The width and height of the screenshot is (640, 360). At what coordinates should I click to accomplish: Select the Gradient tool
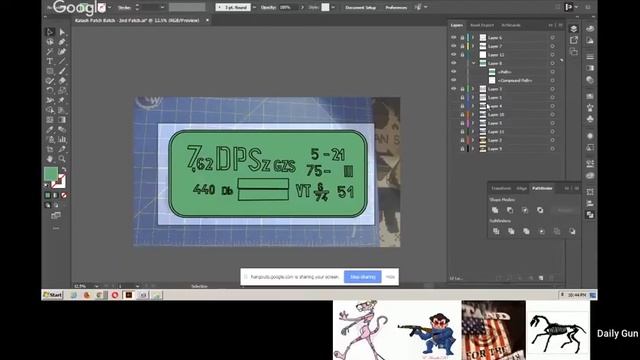[62, 120]
